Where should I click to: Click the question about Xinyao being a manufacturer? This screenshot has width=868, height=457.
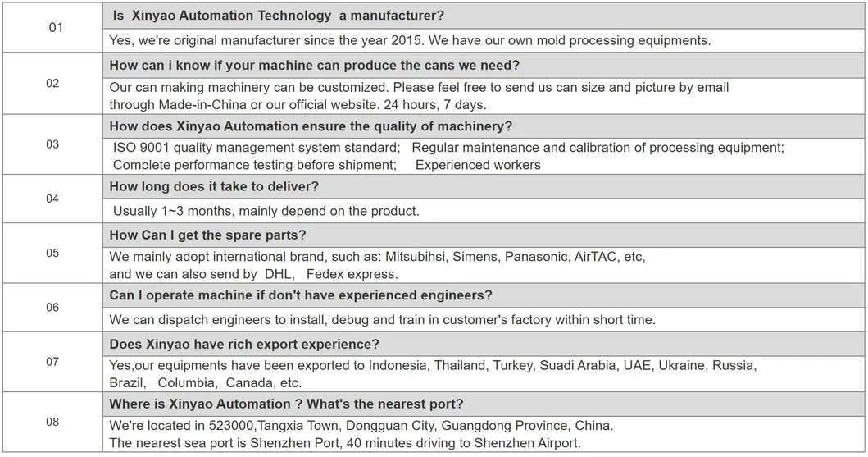(x=278, y=16)
